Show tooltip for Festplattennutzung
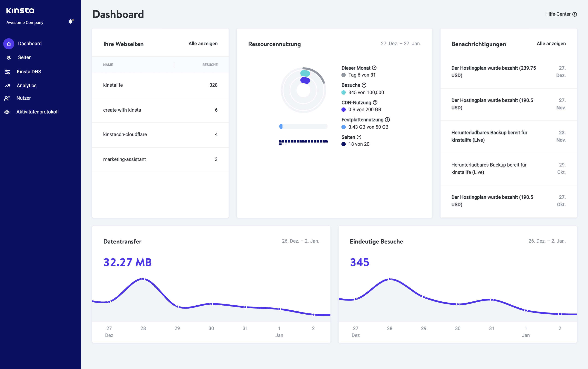This screenshot has height=369, width=588. pos(388,120)
